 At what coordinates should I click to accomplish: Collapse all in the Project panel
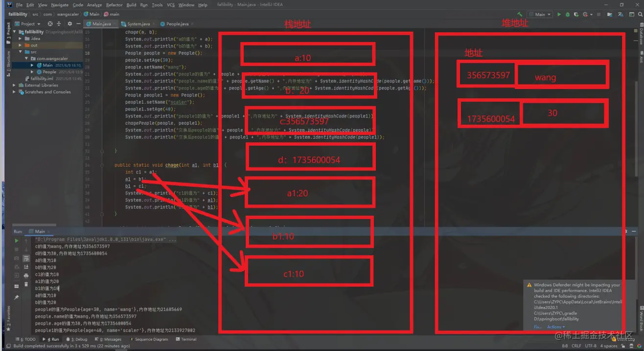coord(59,23)
